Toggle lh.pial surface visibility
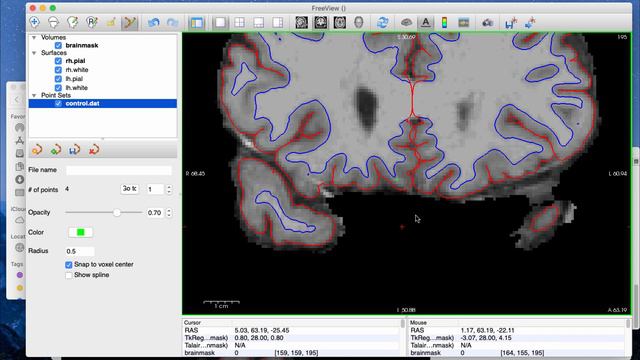The height and width of the screenshot is (360, 640). 58,79
